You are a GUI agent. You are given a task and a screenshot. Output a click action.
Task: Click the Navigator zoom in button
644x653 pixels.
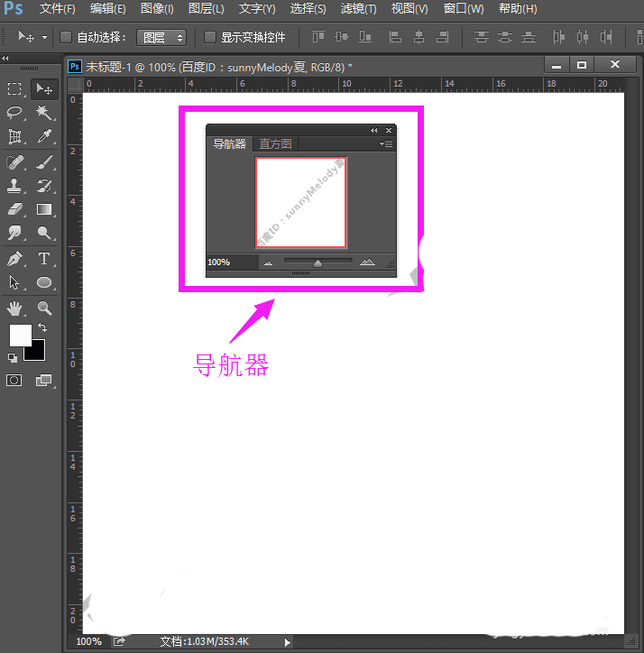367,262
